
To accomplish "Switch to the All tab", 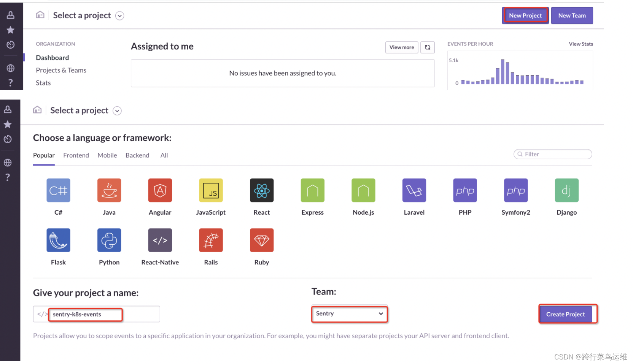I will coord(164,155).
